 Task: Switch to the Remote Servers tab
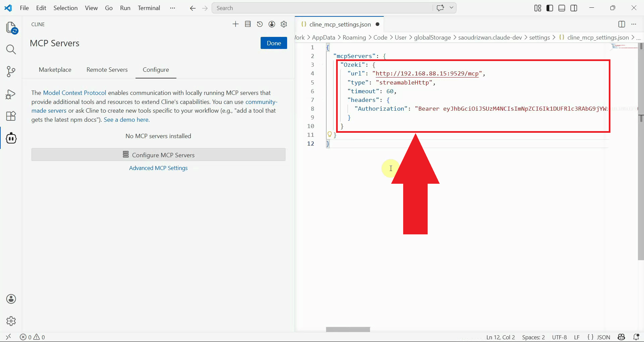tap(107, 70)
